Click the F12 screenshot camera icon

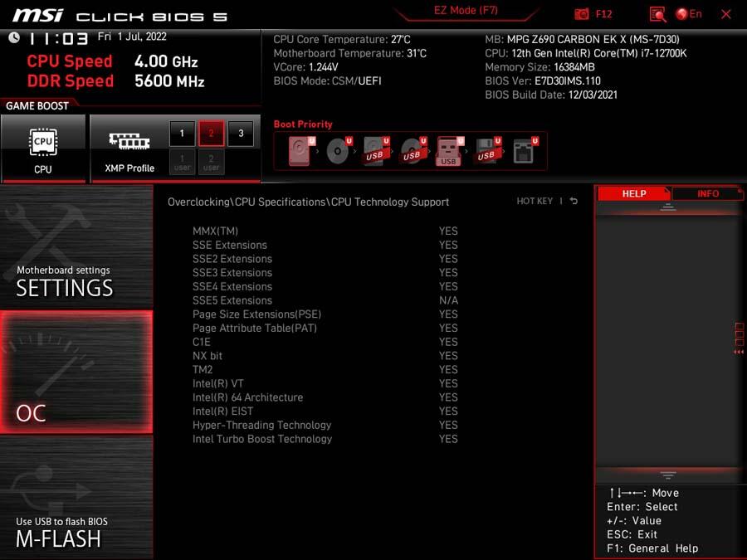581,14
